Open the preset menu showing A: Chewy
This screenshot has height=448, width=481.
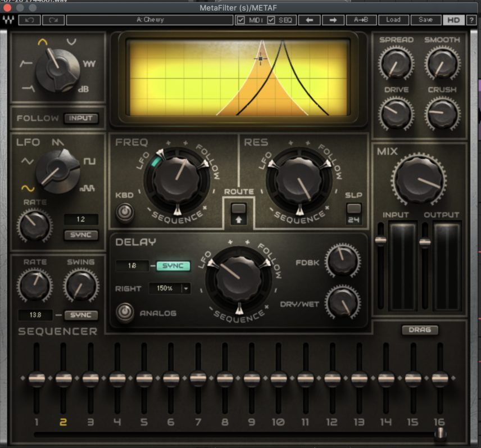click(149, 20)
